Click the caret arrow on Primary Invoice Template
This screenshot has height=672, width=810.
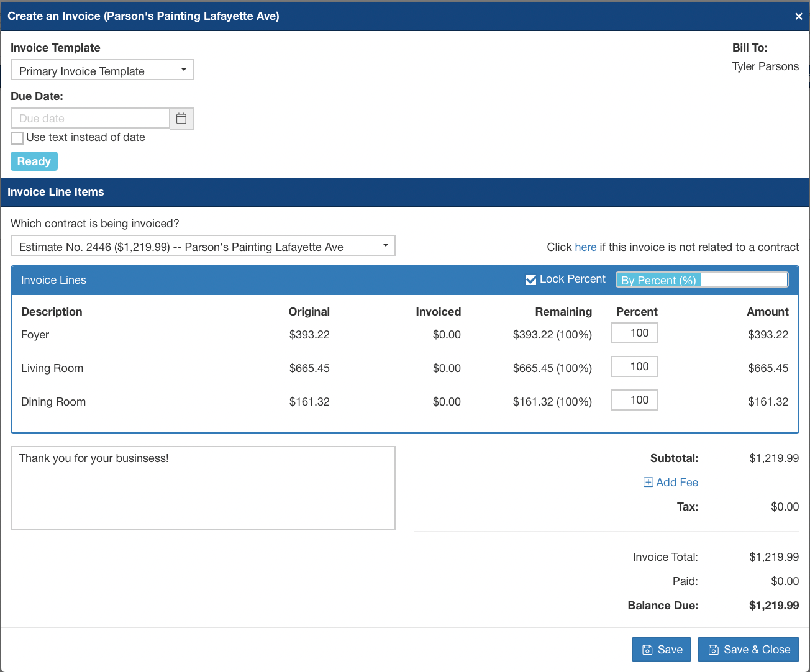click(x=184, y=70)
